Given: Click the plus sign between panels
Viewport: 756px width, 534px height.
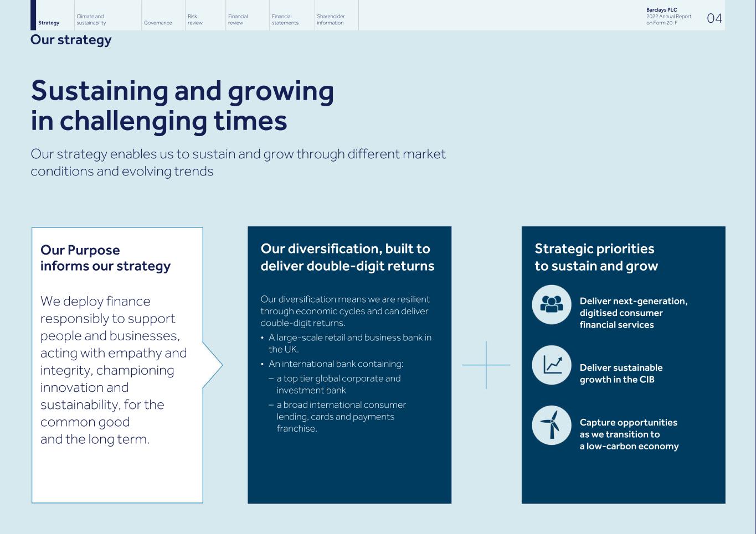Looking at the screenshot, I should [x=486, y=365].
